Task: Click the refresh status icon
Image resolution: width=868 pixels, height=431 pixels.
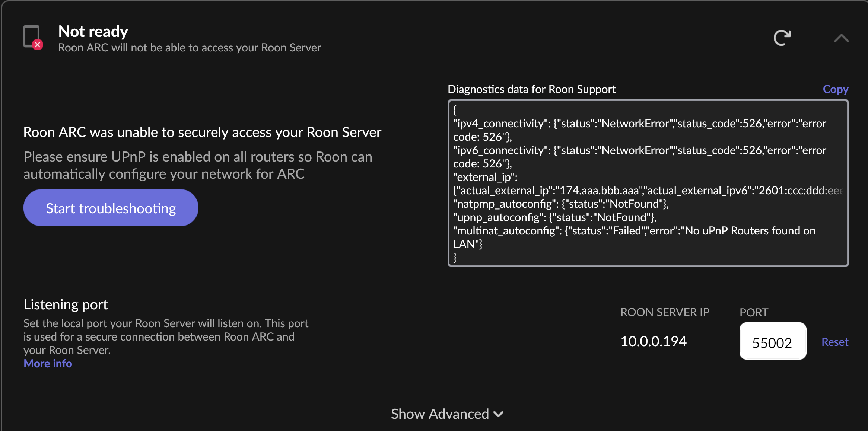Action: pos(782,38)
